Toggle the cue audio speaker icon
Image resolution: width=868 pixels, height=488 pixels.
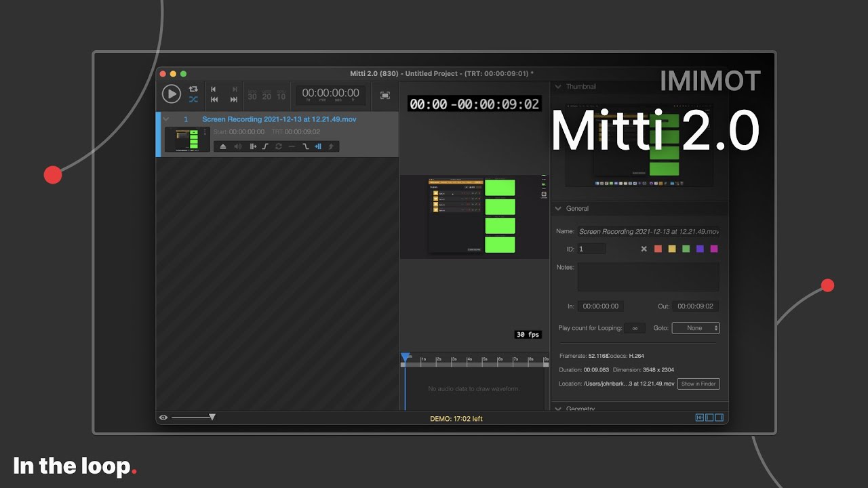coord(238,146)
